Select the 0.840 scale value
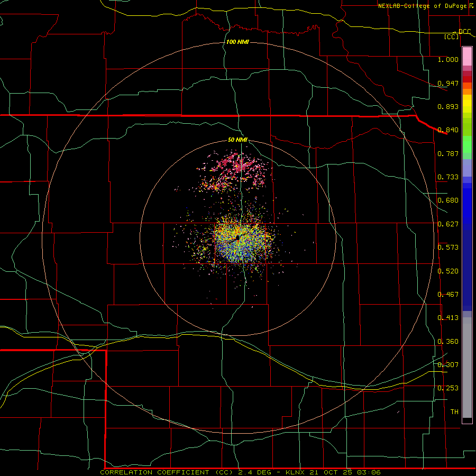The image size is (476, 476). pos(448,130)
